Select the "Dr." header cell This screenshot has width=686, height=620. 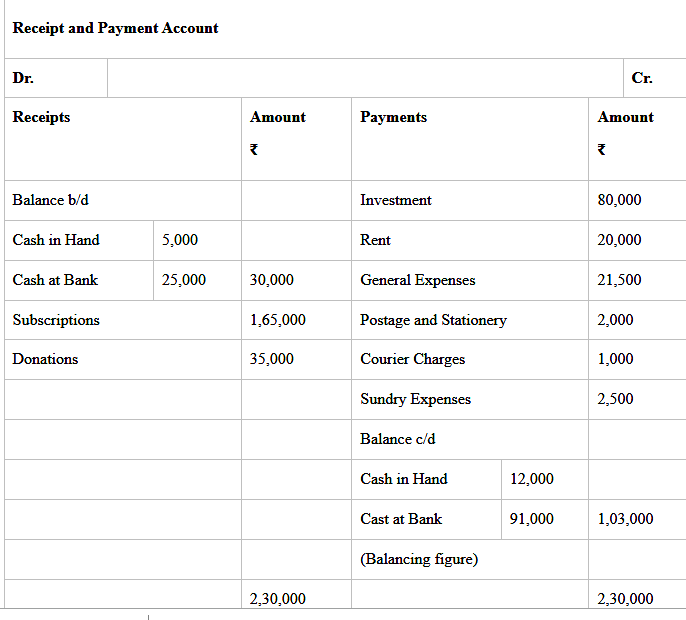pos(23,78)
